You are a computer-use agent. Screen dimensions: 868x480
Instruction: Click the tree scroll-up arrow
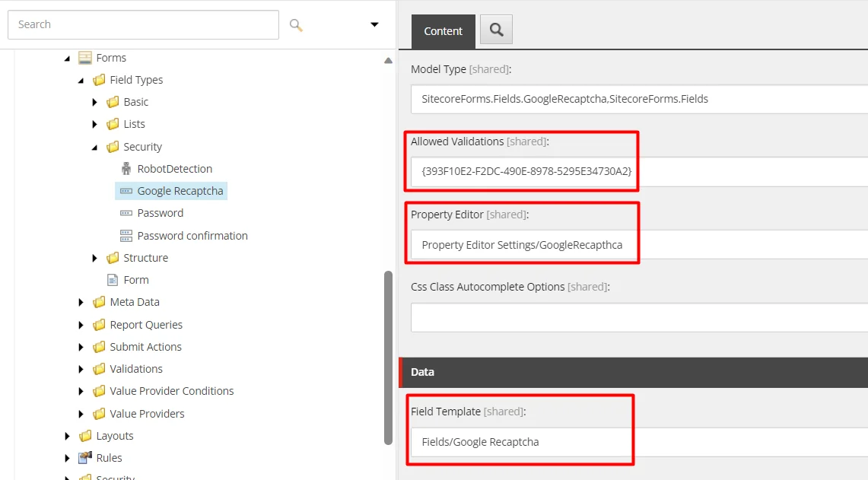(x=388, y=60)
